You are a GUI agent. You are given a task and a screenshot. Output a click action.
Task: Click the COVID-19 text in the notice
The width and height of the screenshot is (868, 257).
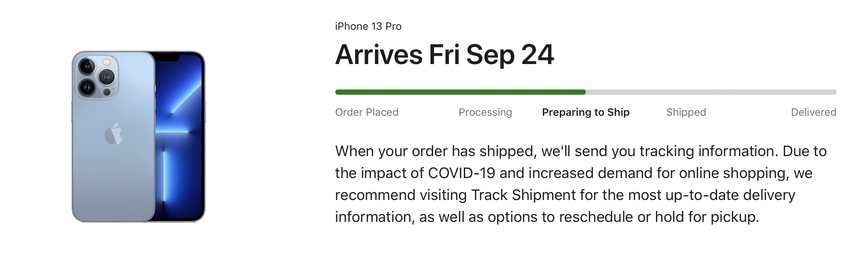click(x=461, y=173)
